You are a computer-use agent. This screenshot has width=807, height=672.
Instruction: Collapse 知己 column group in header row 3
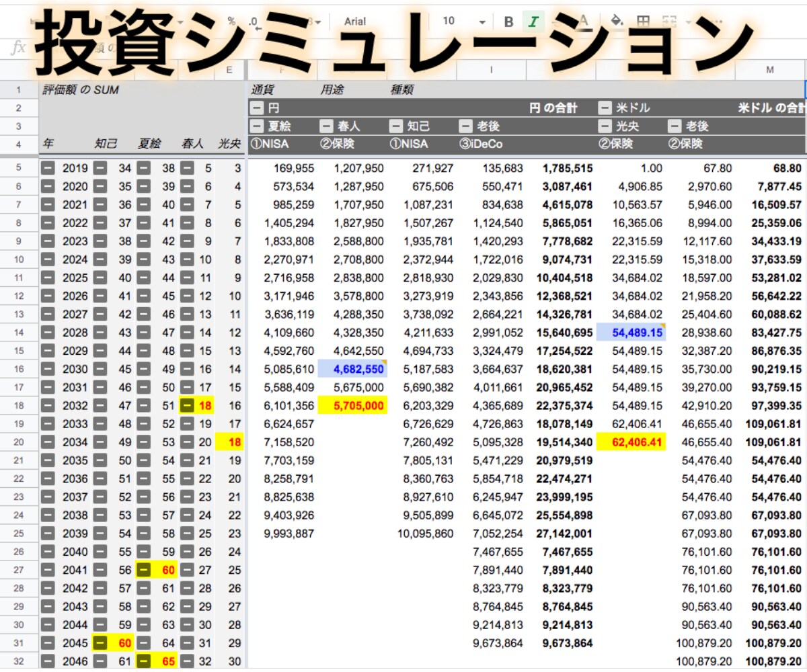pos(396,126)
